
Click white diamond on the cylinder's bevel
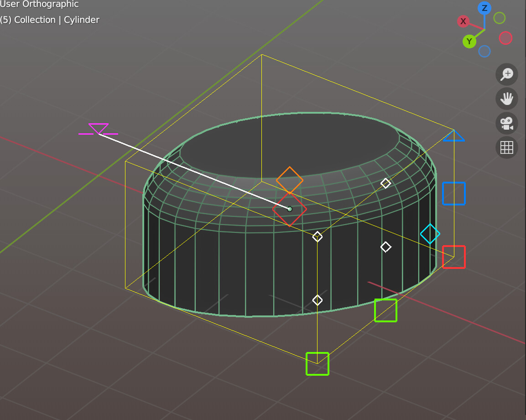[385, 184]
